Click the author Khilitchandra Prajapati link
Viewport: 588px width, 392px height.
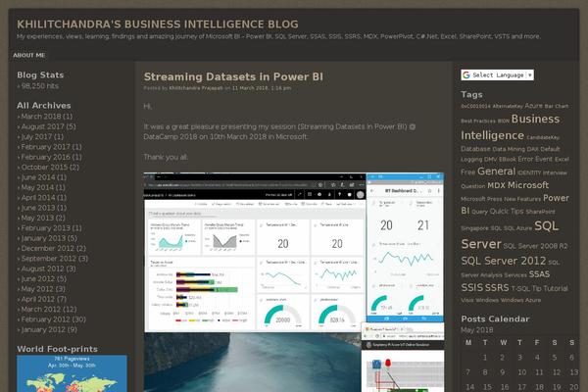[196, 88]
